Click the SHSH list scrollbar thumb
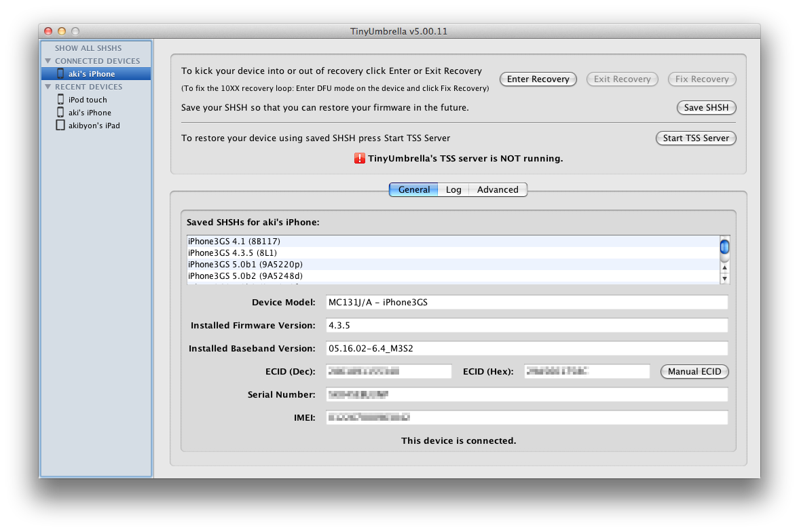The image size is (799, 532). click(724, 246)
